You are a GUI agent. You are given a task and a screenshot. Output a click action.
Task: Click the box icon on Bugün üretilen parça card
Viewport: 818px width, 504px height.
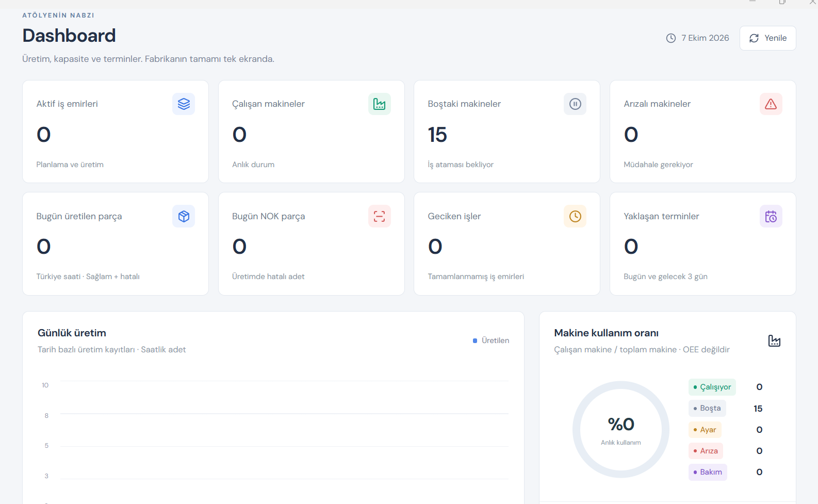click(184, 216)
